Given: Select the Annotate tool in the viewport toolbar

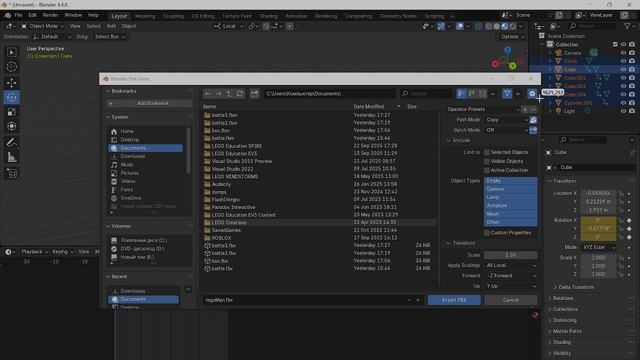Looking at the screenshot, I should pos(11,142).
